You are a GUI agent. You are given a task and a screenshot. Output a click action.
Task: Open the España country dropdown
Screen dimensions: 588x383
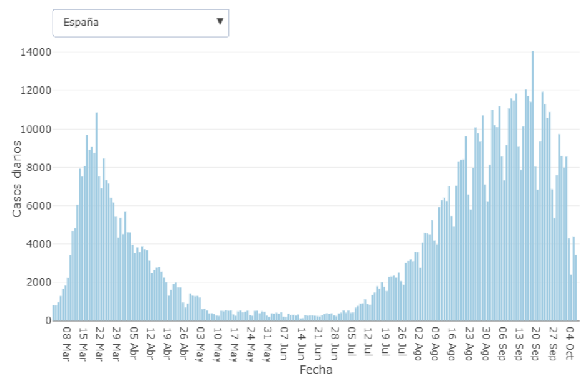[140, 23]
